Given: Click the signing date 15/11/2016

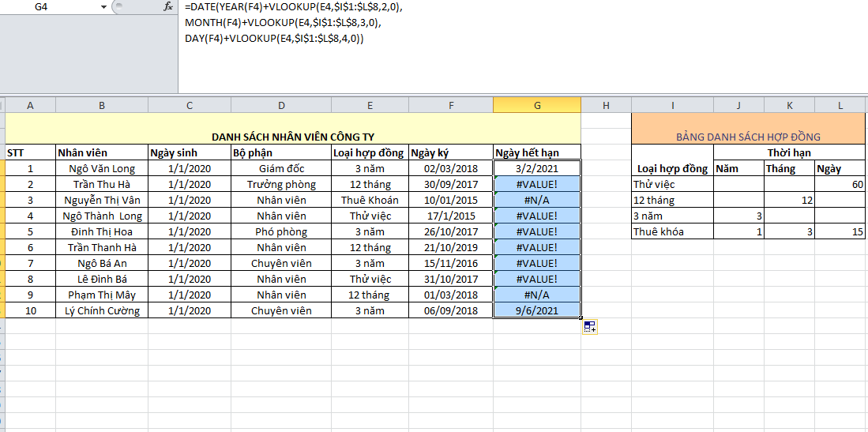Looking at the screenshot, I should (451, 263).
